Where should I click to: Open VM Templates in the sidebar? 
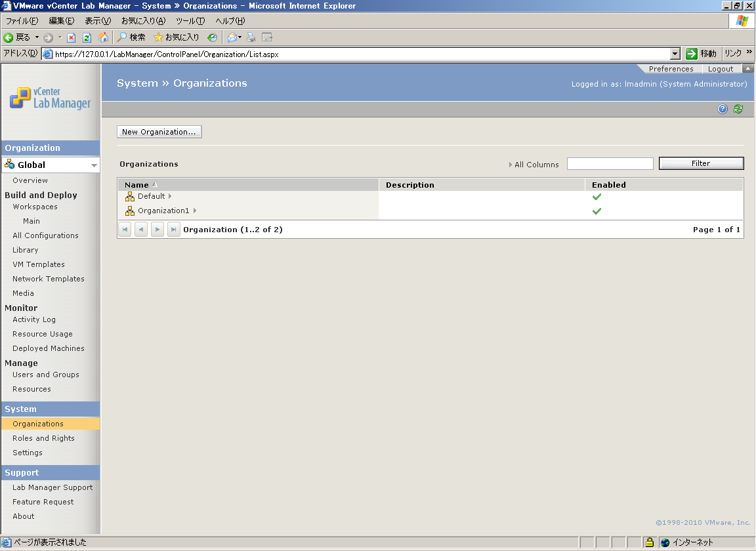(x=39, y=264)
